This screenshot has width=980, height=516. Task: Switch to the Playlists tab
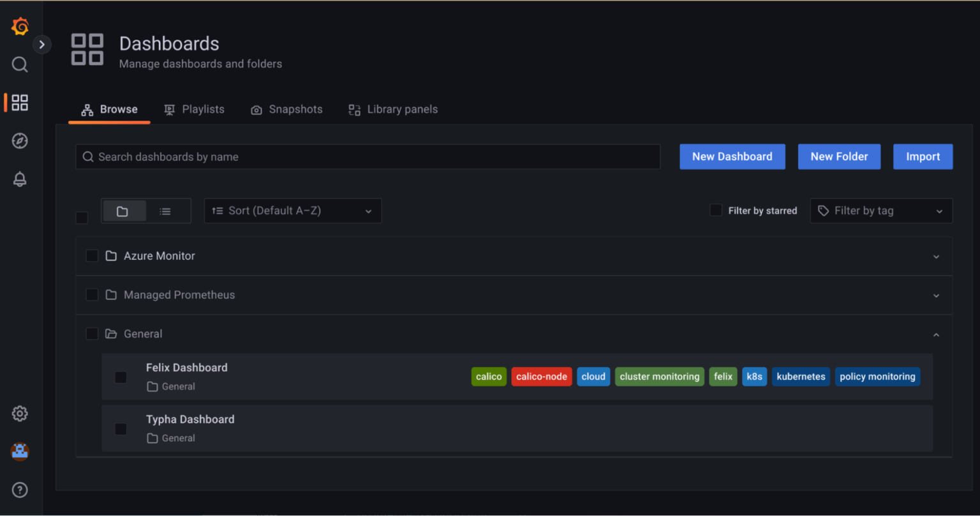[194, 109]
